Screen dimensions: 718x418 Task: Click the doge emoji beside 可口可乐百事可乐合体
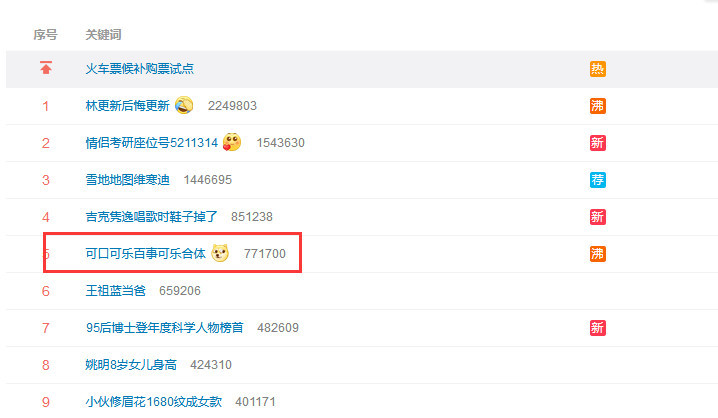point(220,253)
